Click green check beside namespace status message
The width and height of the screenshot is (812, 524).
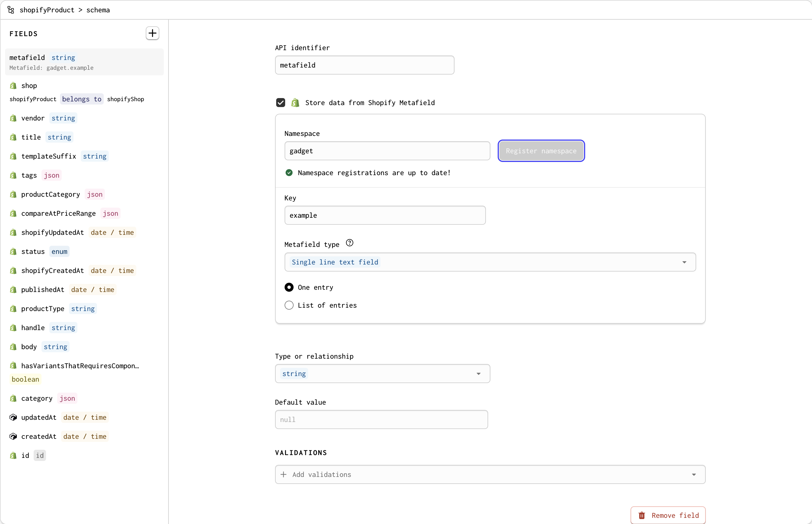coord(289,173)
